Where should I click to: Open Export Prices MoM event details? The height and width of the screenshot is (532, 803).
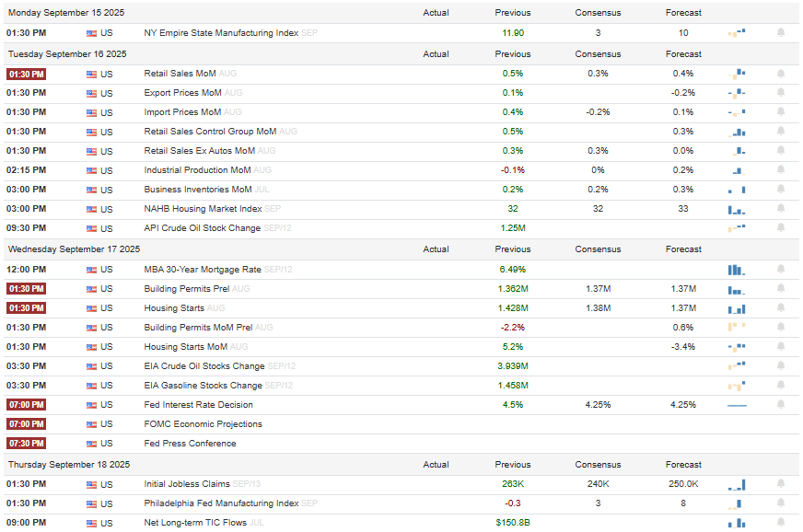point(183,93)
